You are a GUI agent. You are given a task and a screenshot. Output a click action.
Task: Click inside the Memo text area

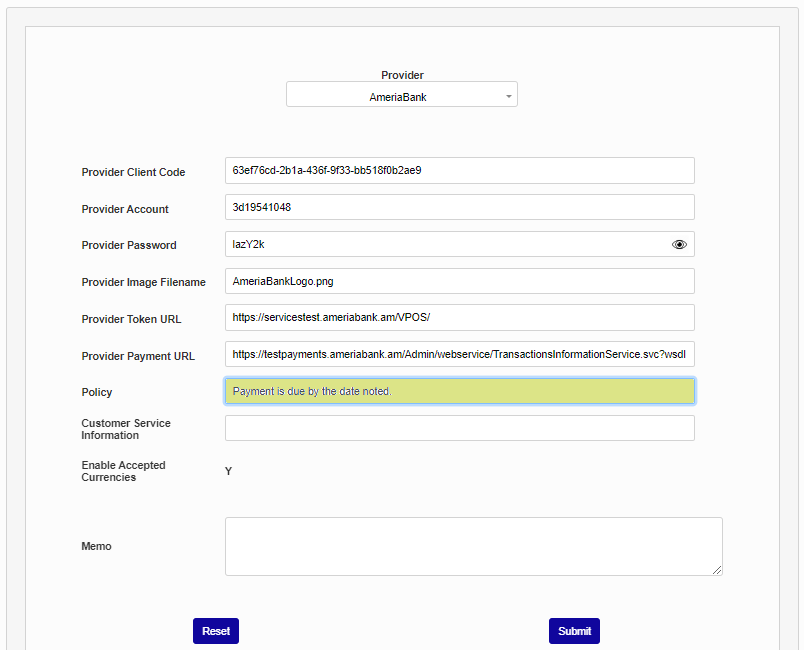pyautogui.click(x=473, y=546)
